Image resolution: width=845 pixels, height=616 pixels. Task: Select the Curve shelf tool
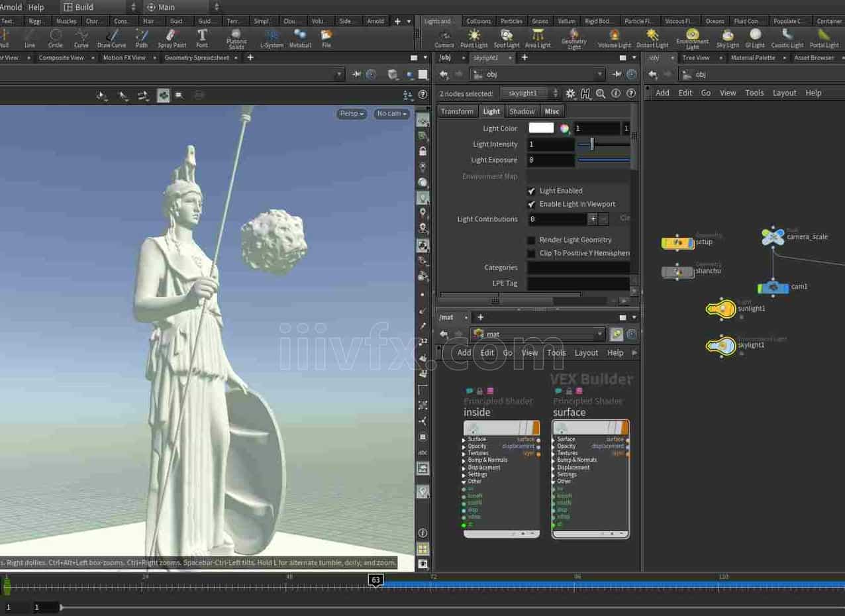(x=81, y=38)
